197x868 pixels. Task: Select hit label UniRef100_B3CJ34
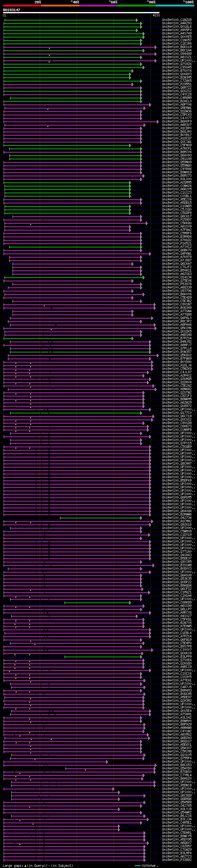(177, 819)
